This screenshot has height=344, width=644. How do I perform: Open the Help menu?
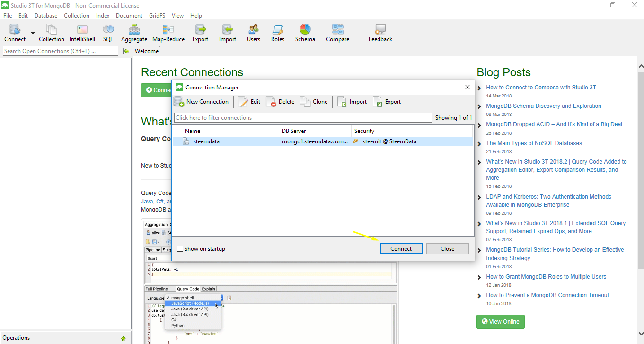point(196,16)
